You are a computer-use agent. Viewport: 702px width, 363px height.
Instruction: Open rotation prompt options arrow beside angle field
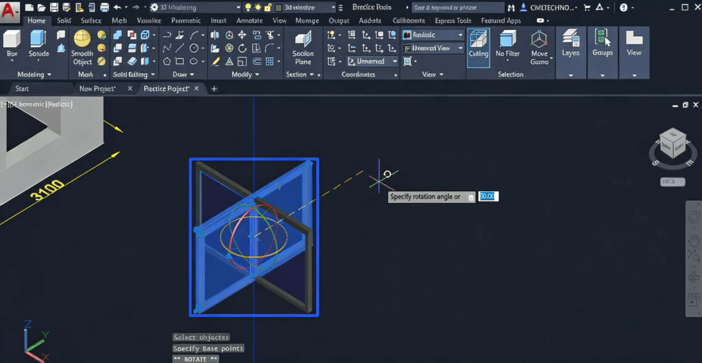(471, 197)
